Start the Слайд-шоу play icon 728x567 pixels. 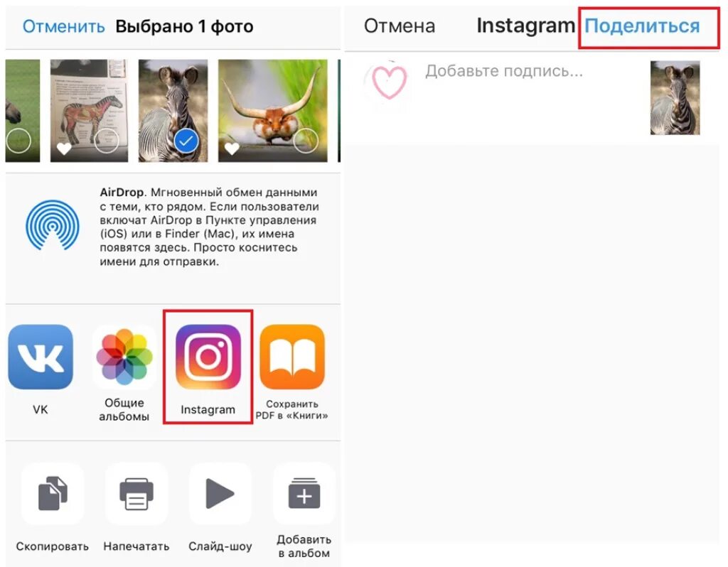[x=220, y=494]
